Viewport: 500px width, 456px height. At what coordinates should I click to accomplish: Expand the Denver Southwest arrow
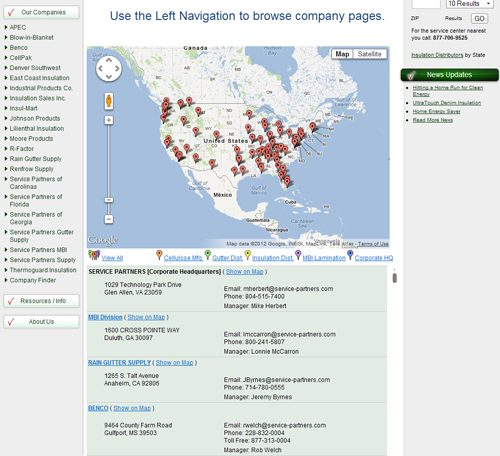pos(6,68)
